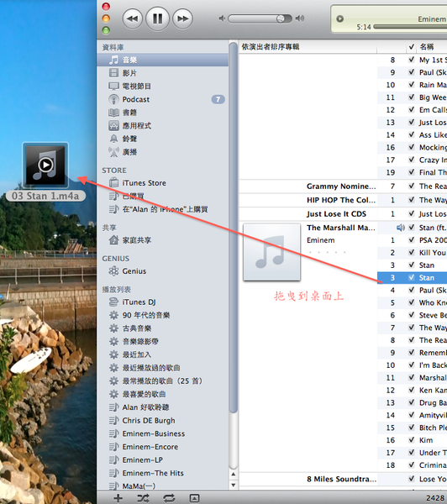Click The Marshall Ma… album artwork thumbnail
The image size is (447, 504).
[271, 252]
